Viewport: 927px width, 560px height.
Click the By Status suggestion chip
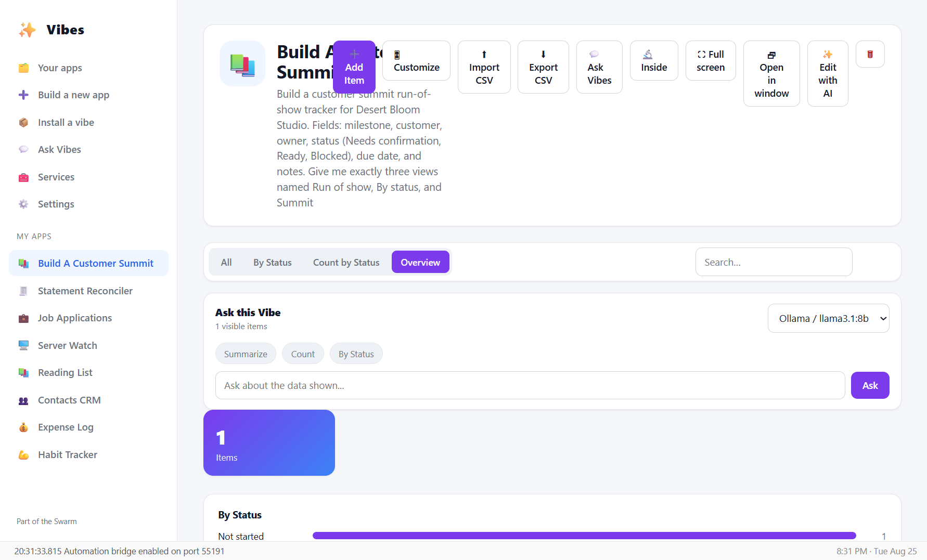click(356, 354)
